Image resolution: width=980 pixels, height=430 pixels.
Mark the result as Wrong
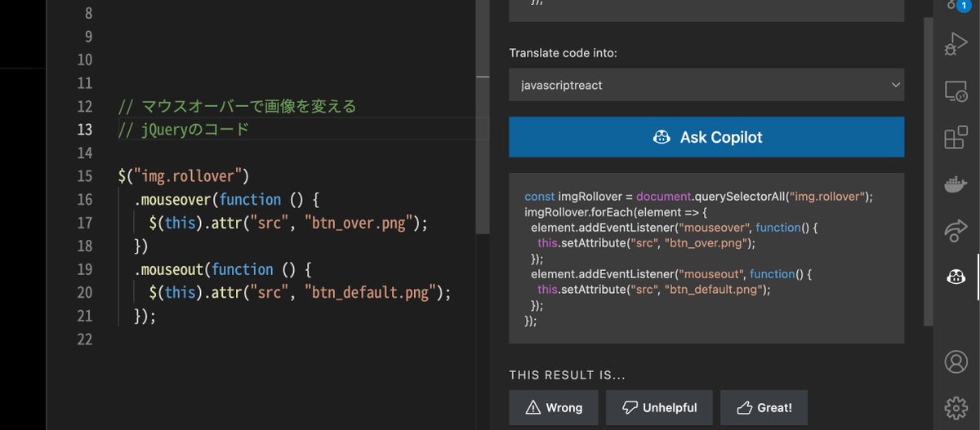click(554, 407)
